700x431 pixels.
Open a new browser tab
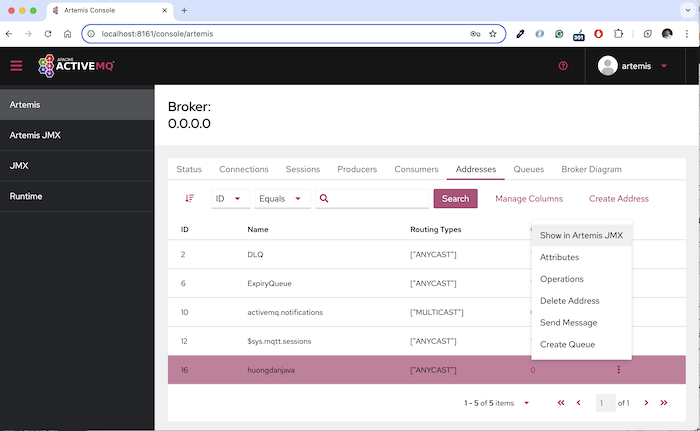point(184,10)
